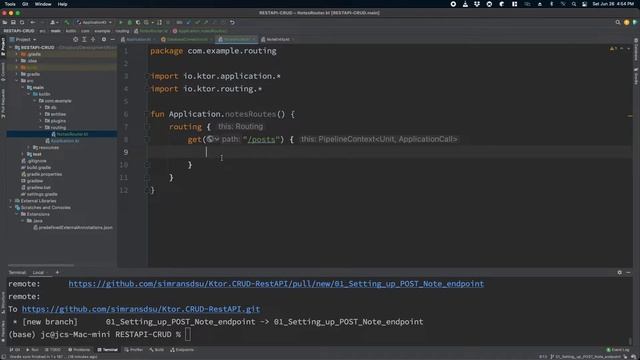Open the Terminal tool window button
Image resolution: width=640 pixels, height=360 pixels.
(x=108, y=350)
